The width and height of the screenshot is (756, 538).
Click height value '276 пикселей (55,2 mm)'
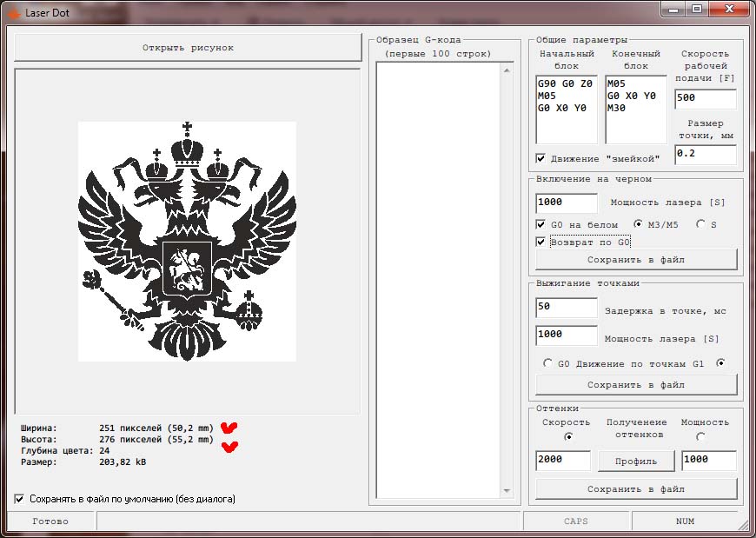156,439
